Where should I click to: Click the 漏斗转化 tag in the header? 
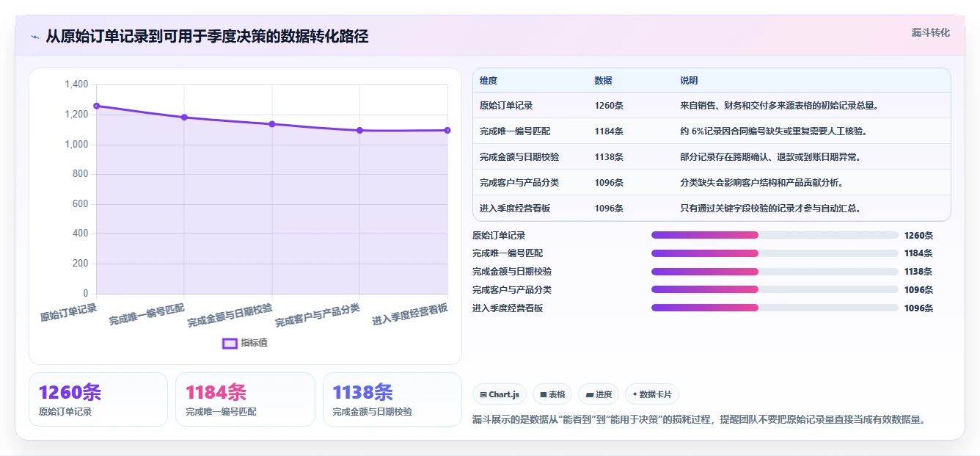(930, 32)
